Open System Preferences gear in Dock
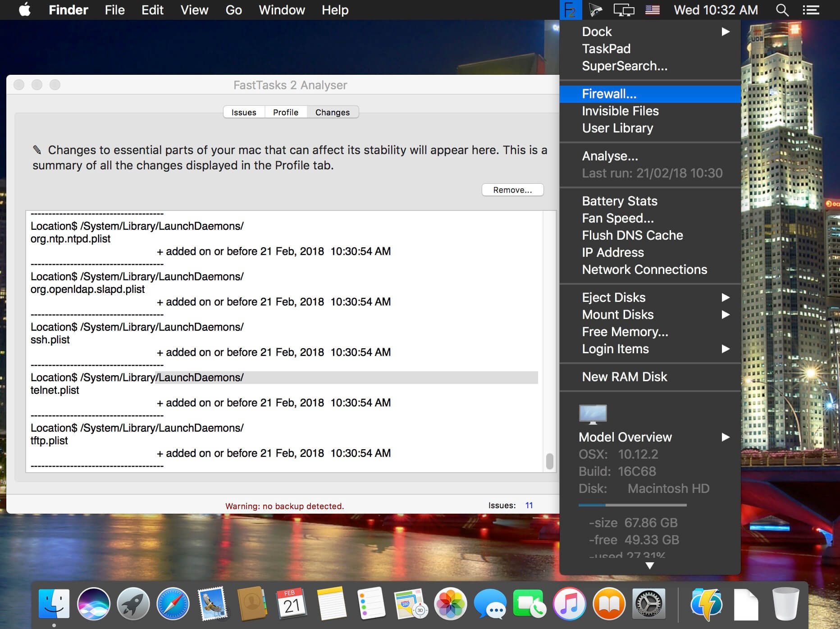The height and width of the screenshot is (629, 840). (649, 604)
